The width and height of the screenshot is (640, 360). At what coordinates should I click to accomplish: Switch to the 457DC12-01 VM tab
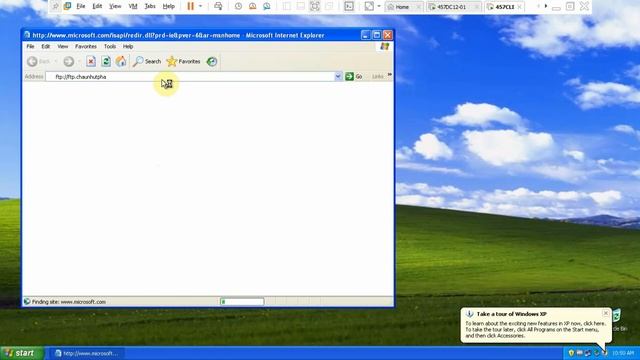[453, 7]
